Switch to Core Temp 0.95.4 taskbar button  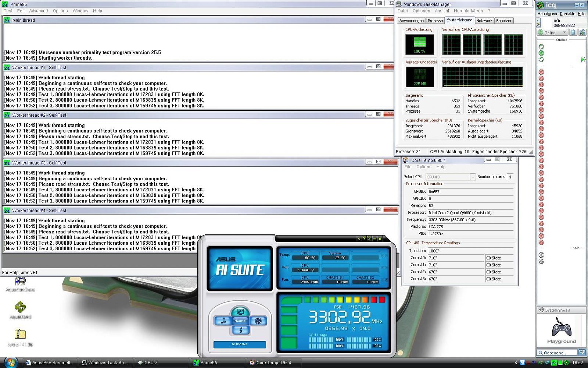(273, 362)
